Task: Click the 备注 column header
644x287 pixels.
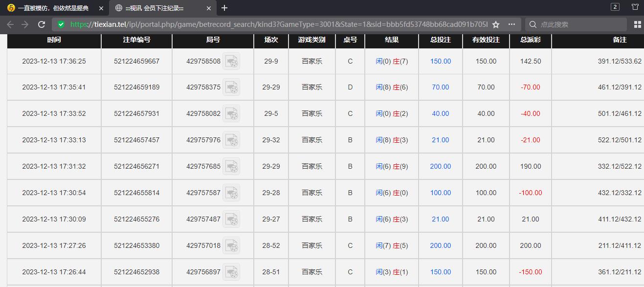Action: (x=620, y=40)
